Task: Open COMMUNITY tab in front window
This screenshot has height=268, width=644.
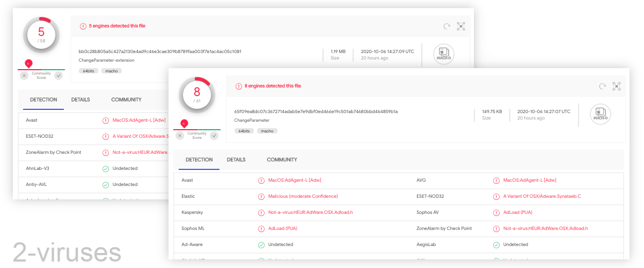Action: coord(282,160)
